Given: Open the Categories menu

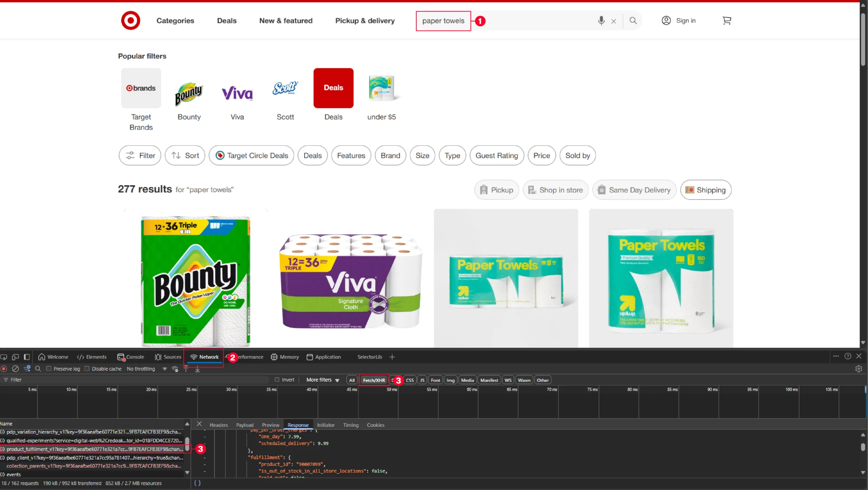Looking at the screenshot, I should pyautogui.click(x=175, y=21).
